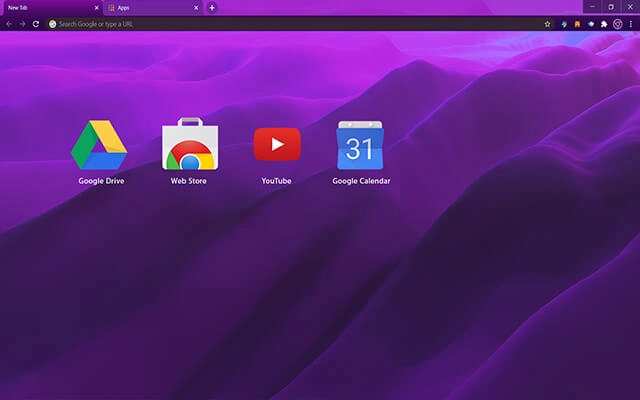
Task: Reload the page with the refresh icon
Action: (x=36, y=24)
